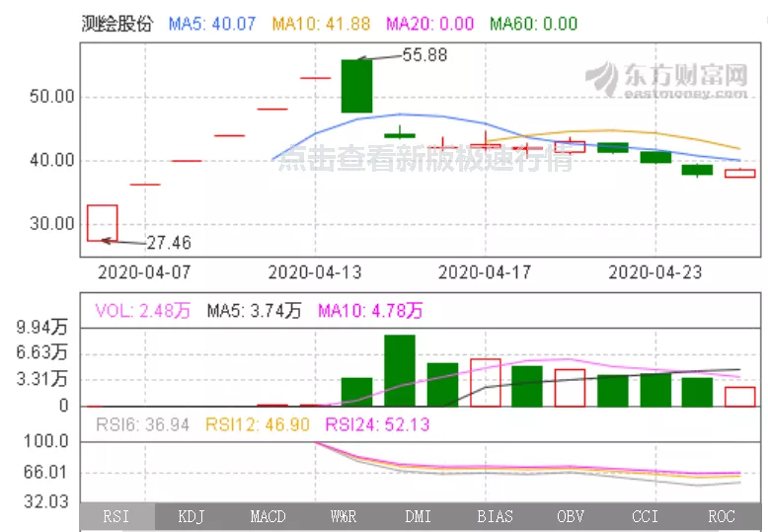The image size is (768, 532).
Task: Click the RSI24: 52.13 label
Action: (x=378, y=424)
